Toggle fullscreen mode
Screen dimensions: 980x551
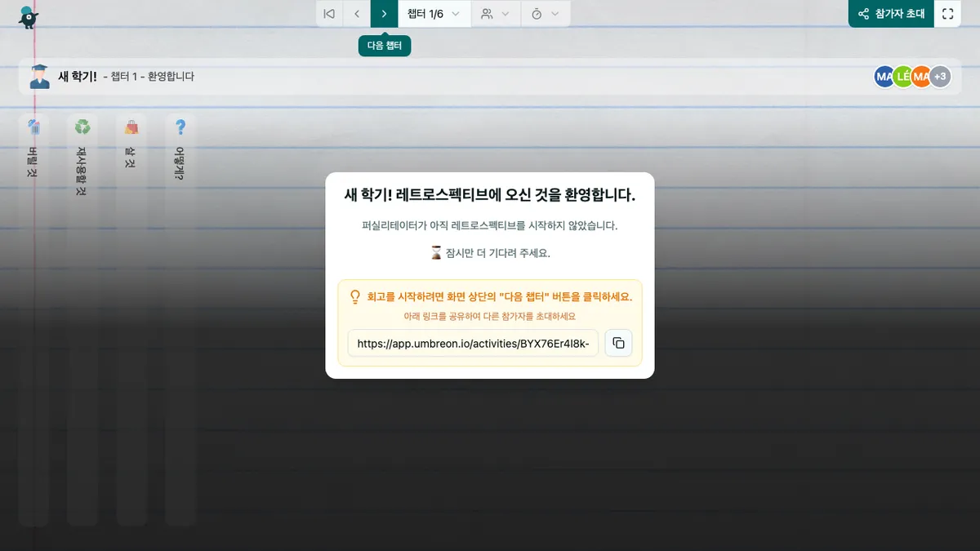(x=947, y=14)
